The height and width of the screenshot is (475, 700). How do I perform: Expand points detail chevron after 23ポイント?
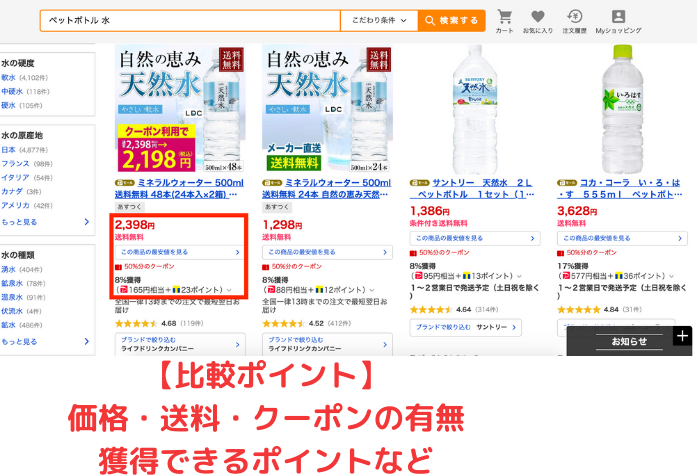(229, 290)
